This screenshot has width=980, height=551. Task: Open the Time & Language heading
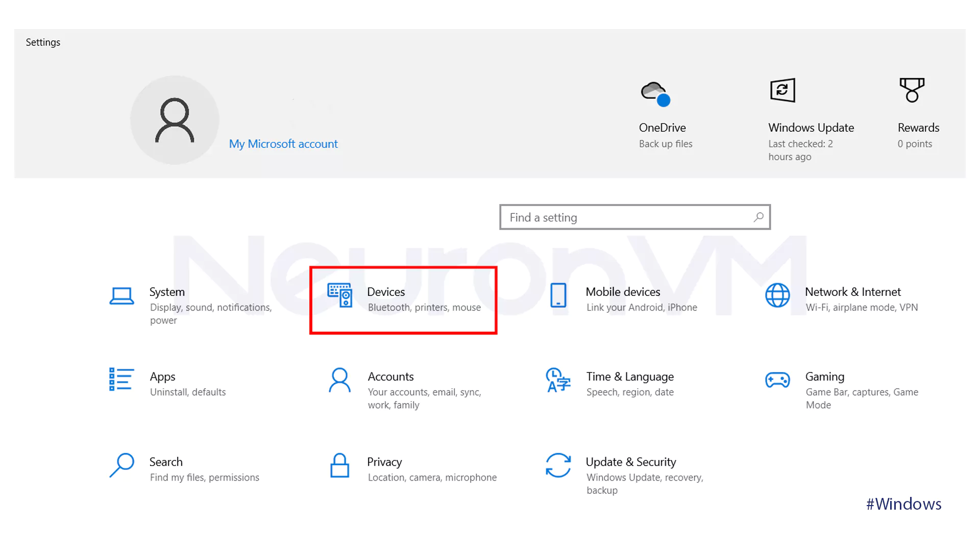(630, 377)
